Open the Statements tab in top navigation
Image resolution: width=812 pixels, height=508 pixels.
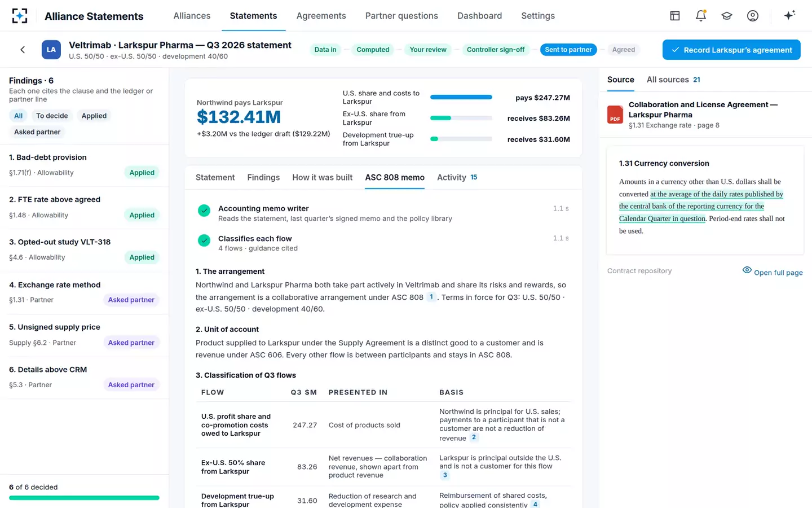coord(253,16)
